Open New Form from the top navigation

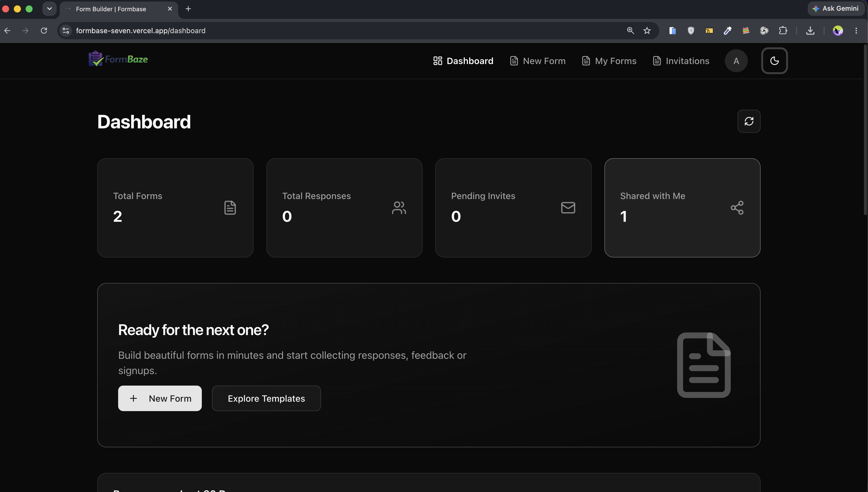[x=538, y=61]
